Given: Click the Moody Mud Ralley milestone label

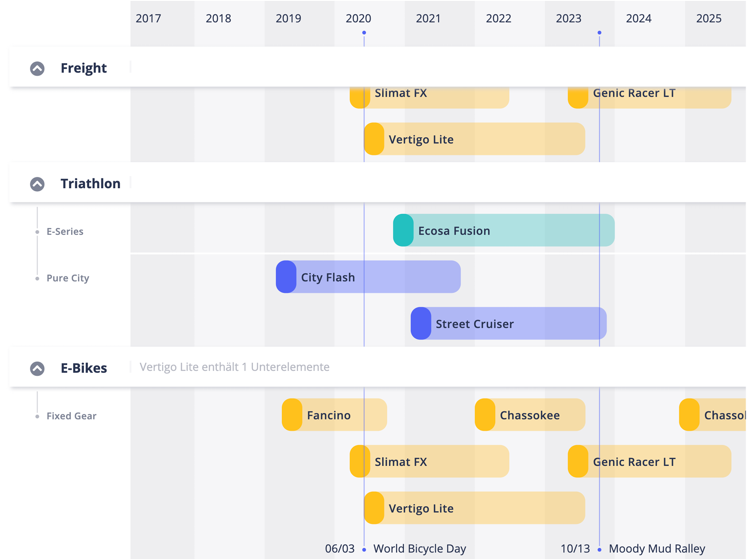Looking at the screenshot, I should [x=656, y=549].
